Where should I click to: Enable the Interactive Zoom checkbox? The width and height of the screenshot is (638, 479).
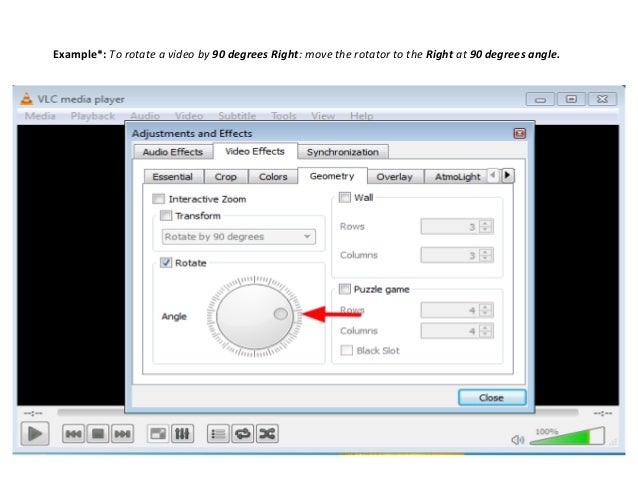coord(158,199)
